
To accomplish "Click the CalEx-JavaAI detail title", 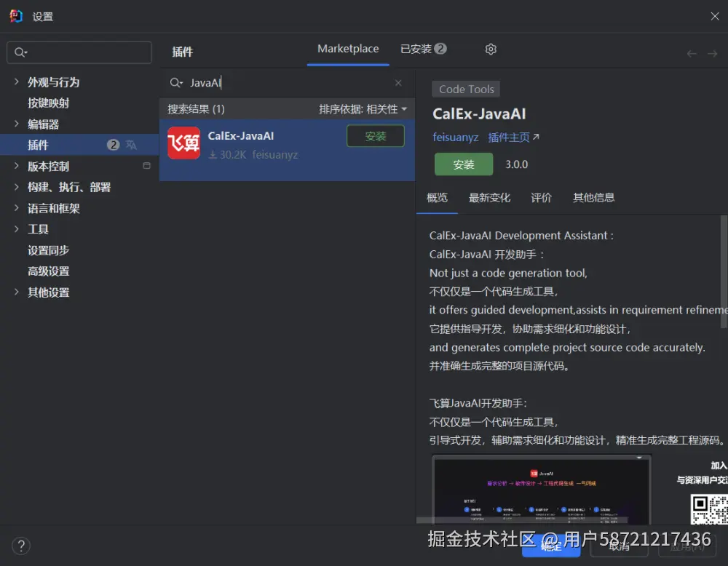I will coord(479,113).
